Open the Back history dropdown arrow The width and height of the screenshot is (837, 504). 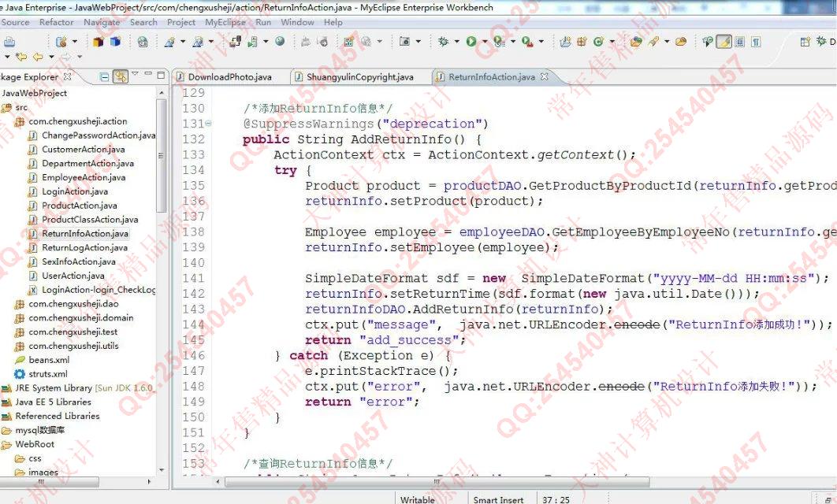[x=51, y=56]
